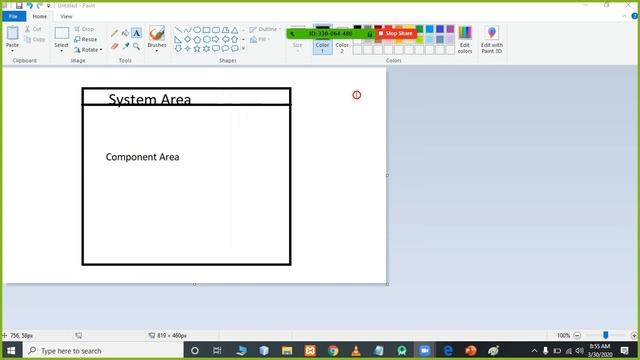Choose the Pentagon shape
This screenshot has width=640, height=360.
tap(197, 40)
